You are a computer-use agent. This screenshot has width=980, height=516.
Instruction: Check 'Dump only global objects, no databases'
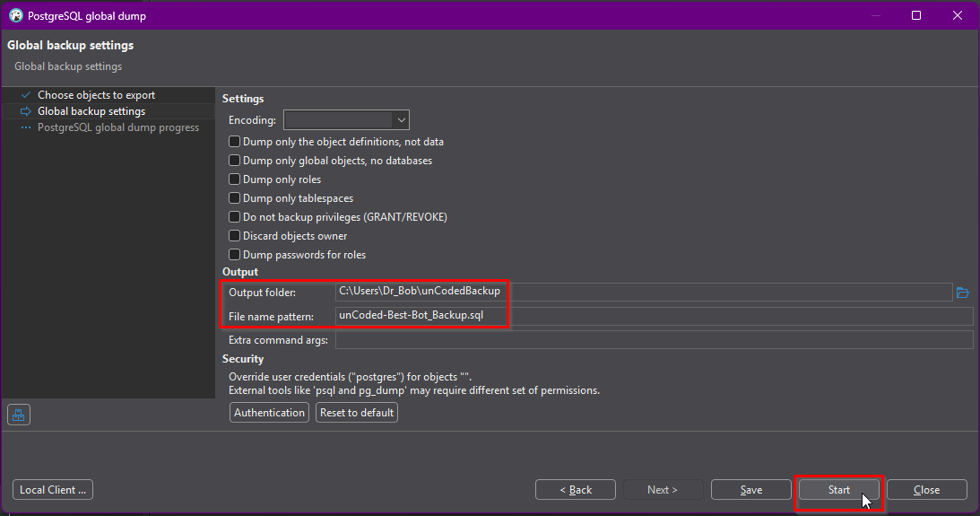(x=235, y=161)
